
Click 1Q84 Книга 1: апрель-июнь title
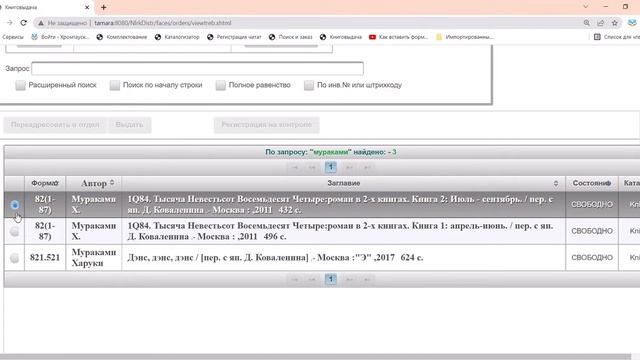[x=344, y=231]
